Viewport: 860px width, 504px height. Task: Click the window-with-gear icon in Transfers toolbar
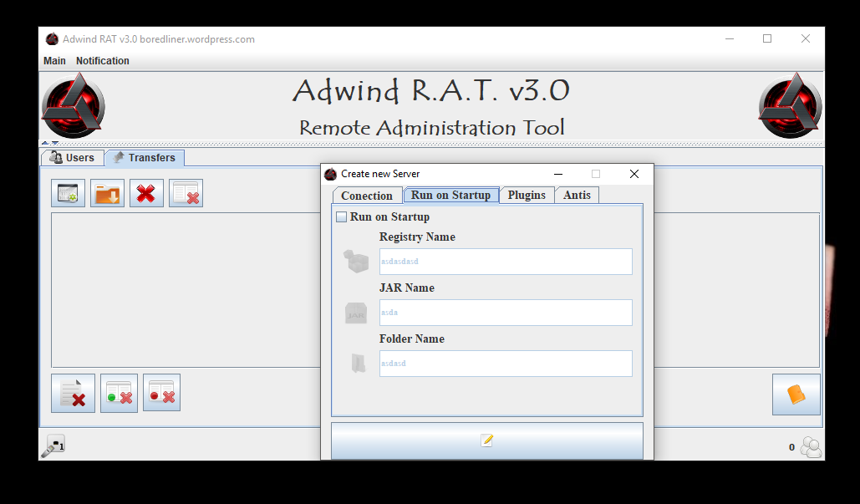coord(68,193)
